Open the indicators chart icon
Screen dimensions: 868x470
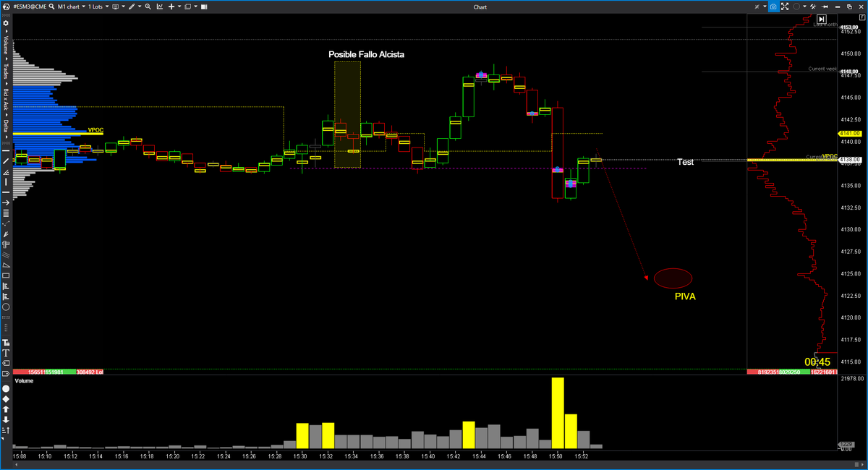click(160, 7)
